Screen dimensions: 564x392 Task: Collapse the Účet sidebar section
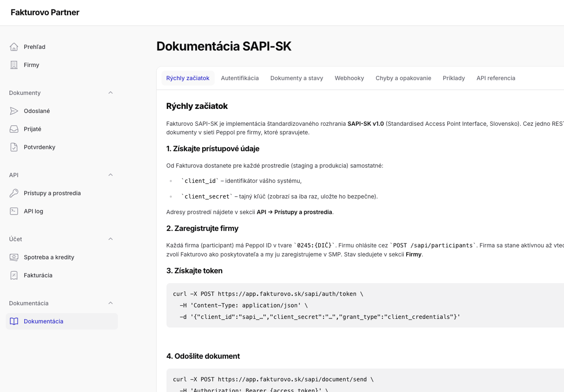point(111,239)
